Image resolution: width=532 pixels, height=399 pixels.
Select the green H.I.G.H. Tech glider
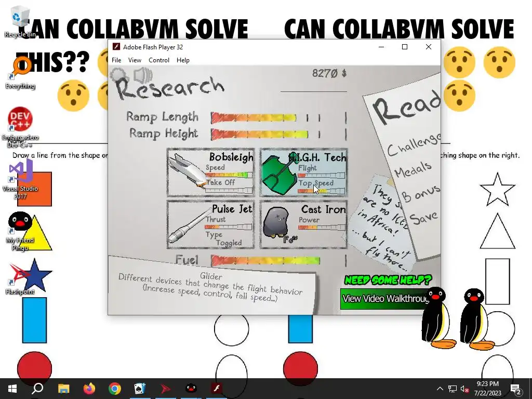[303, 172]
